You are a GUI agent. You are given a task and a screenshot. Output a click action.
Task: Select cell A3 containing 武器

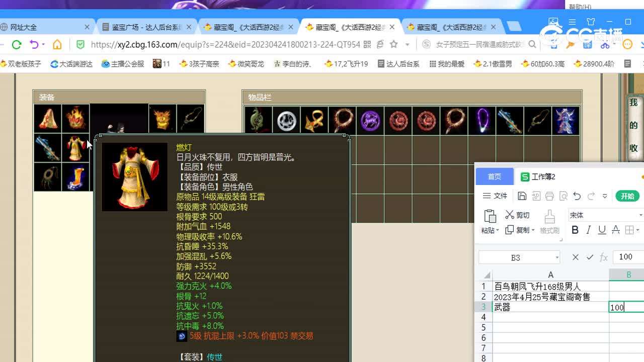click(x=550, y=307)
